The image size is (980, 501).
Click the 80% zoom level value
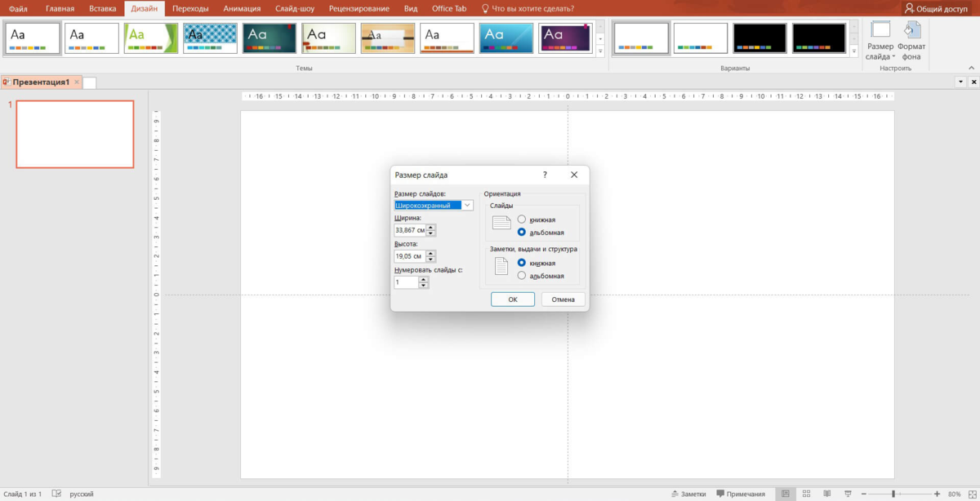(954, 494)
